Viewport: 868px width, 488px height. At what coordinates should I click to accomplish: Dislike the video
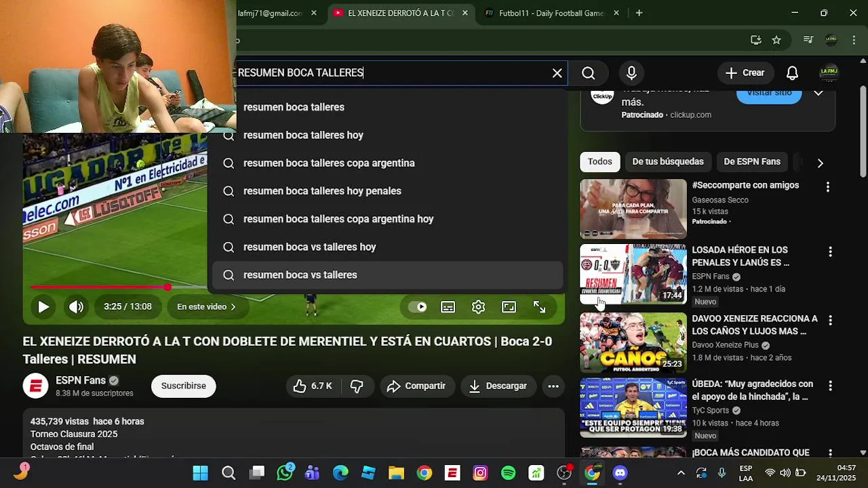click(x=357, y=386)
